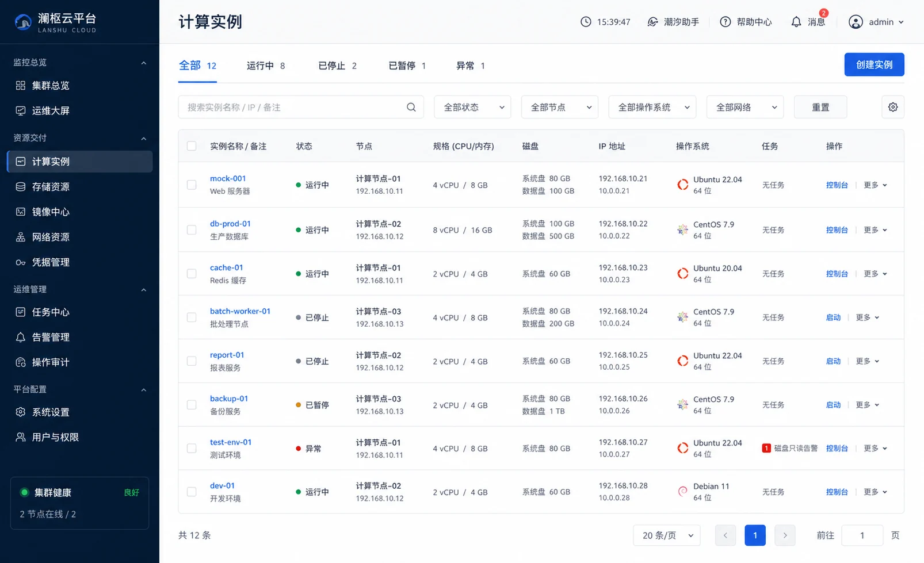Check the test-env-01 row checkbox
The width and height of the screenshot is (924, 563).
(x=192, y=448)
